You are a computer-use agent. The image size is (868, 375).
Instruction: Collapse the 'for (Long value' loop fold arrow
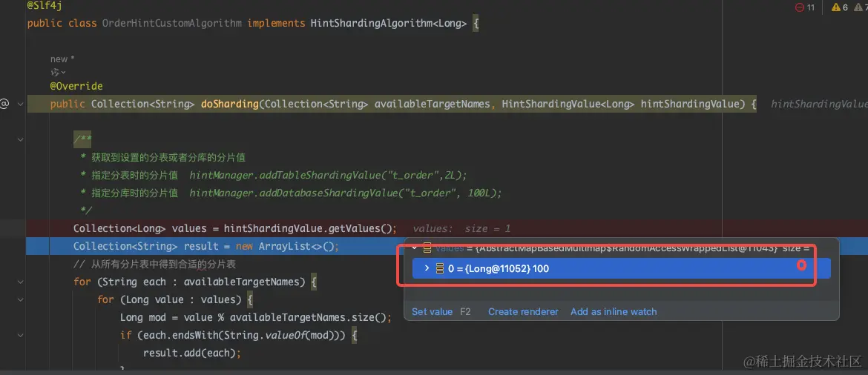coord(20,299)
